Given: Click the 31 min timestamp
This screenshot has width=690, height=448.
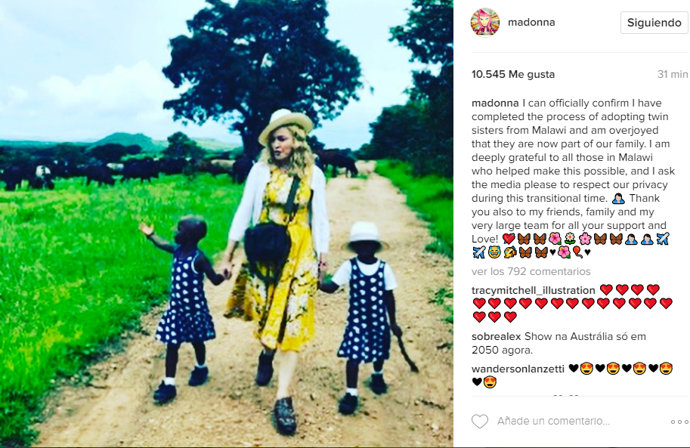Looking at the screenshot, I should point(672,74).
